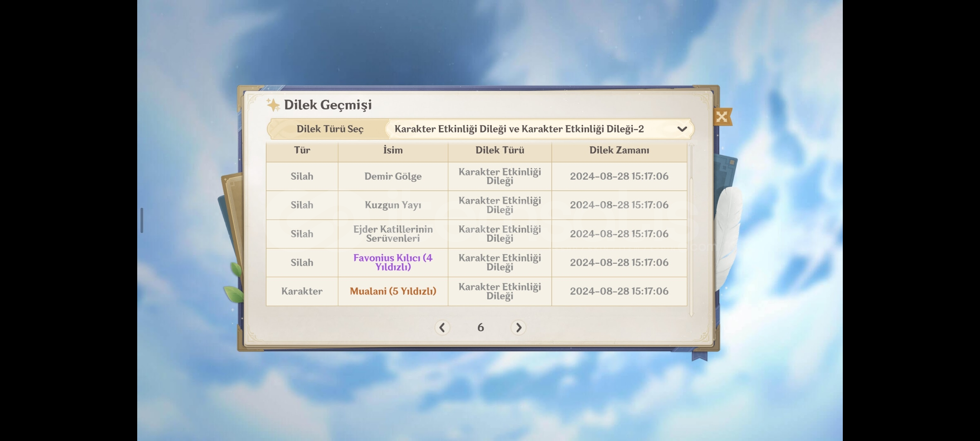Go to the next history page
Viewport: 980px width, 441px height.
(519, 327)
